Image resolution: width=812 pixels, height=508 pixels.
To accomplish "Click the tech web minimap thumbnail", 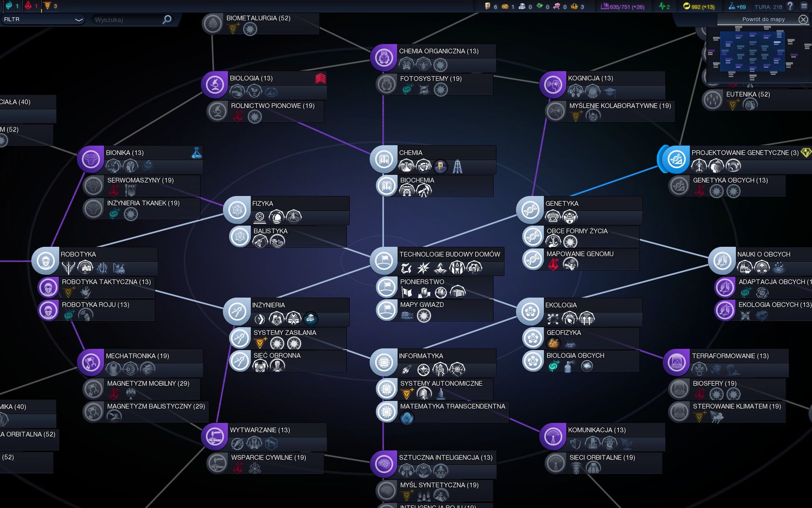I will coord(752,51).
